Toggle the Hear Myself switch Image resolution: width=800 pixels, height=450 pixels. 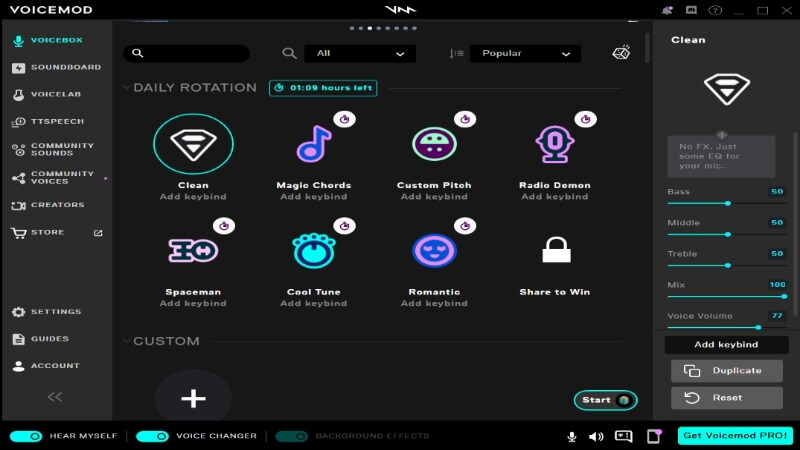coord(26,436)
